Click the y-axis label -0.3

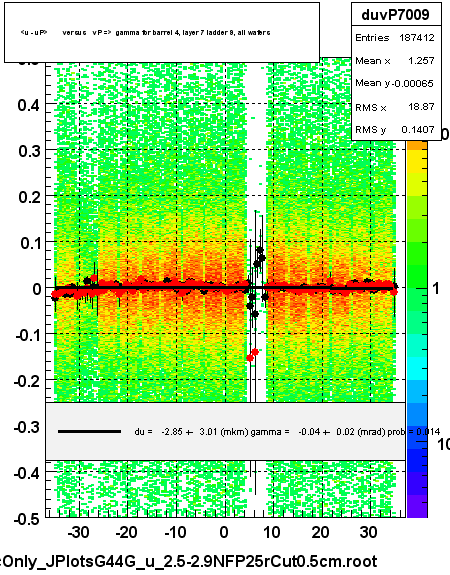click(x=26, y=427)
